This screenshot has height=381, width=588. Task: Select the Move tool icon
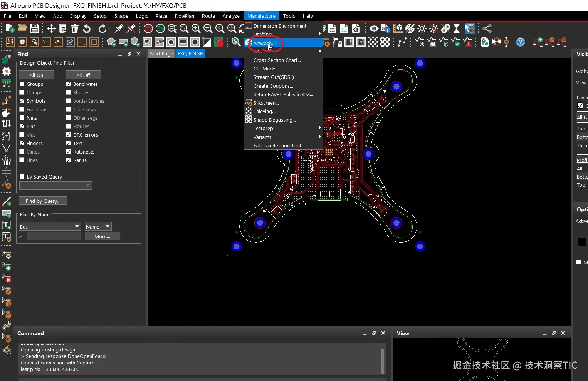point(51,28)
